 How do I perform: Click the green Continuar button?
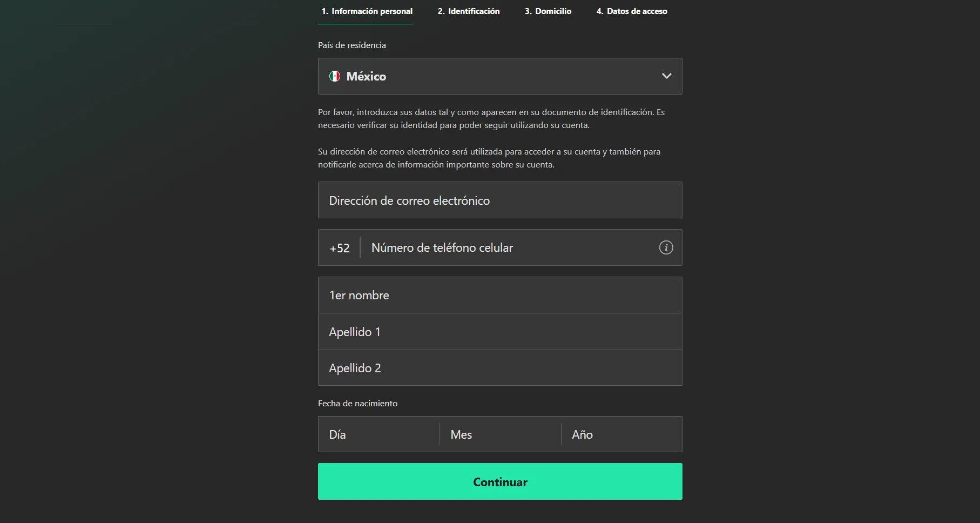(x=500, y=481)
